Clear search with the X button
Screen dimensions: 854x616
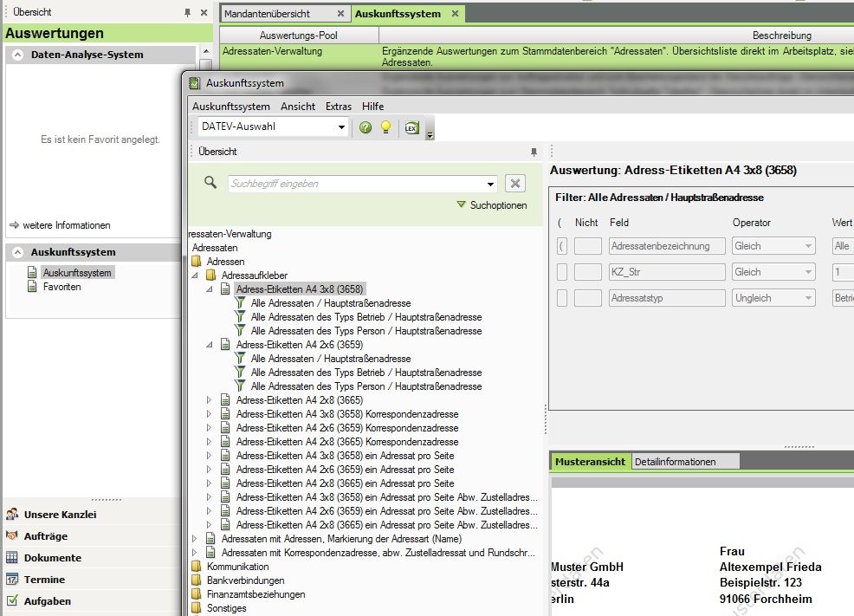pyautogui.click(x=514, y=184)
